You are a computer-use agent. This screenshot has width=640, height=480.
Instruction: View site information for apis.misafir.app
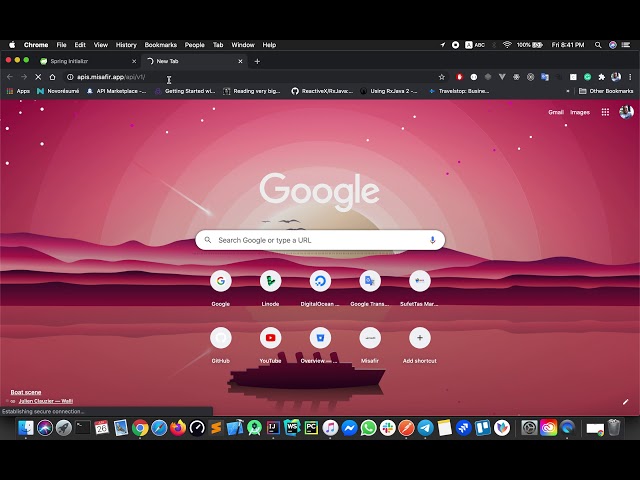pyautogui.click(x=70, y=77)
